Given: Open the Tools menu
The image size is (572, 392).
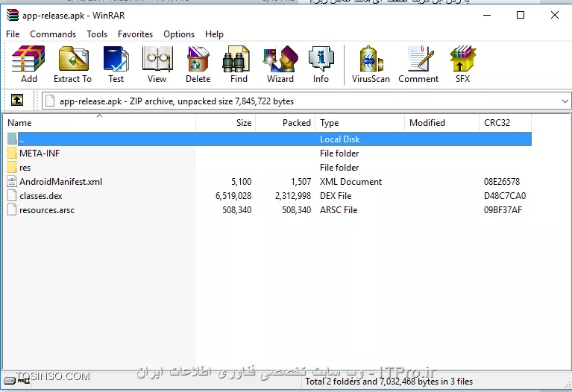Looking at the screenshot, I should pyautogui.click(x=97, y=34).
